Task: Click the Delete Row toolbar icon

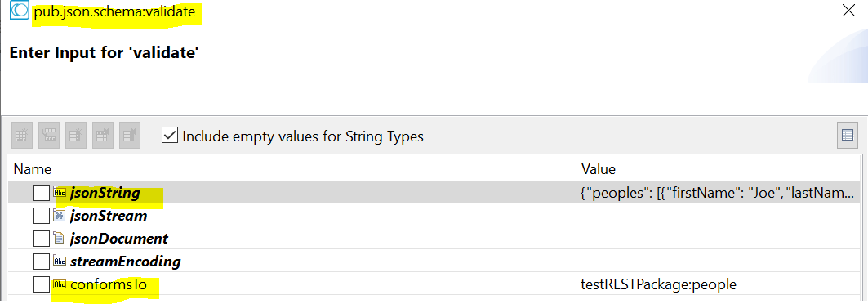Action: point(103,136)
